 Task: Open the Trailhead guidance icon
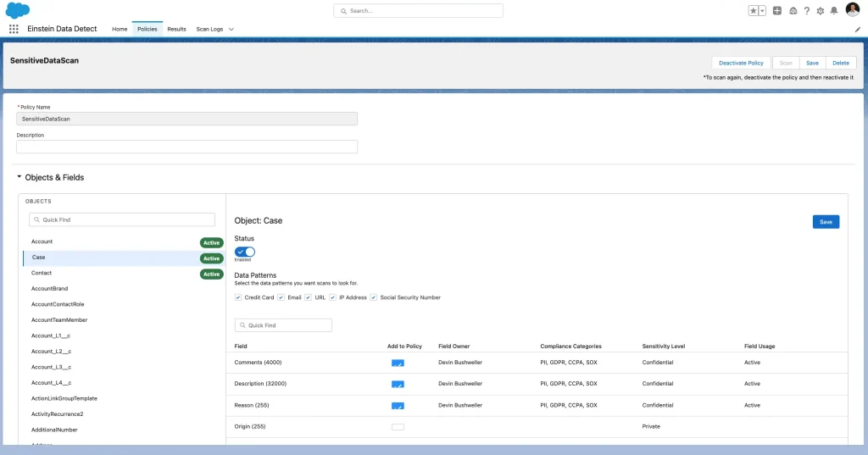pos(793,10)
